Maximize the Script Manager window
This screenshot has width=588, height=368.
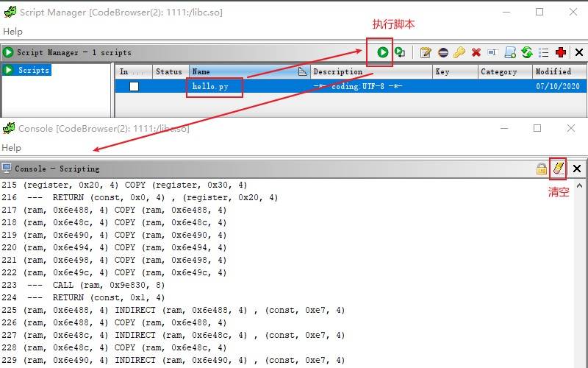539,12
